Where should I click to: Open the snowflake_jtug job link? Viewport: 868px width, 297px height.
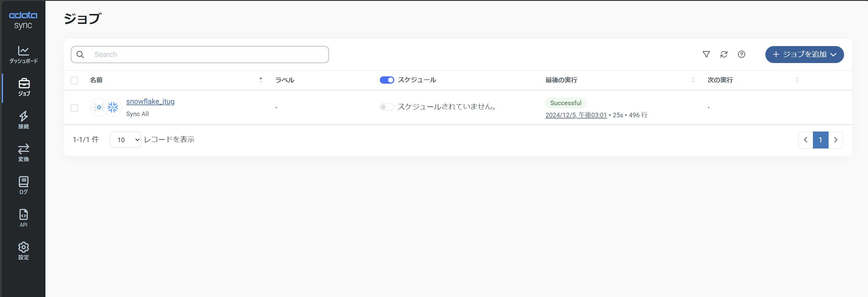point(150,102)
